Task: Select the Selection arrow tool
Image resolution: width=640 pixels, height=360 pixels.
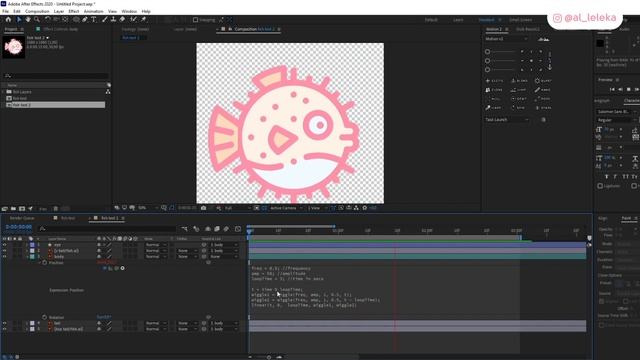Action: [x=19, y=20]
